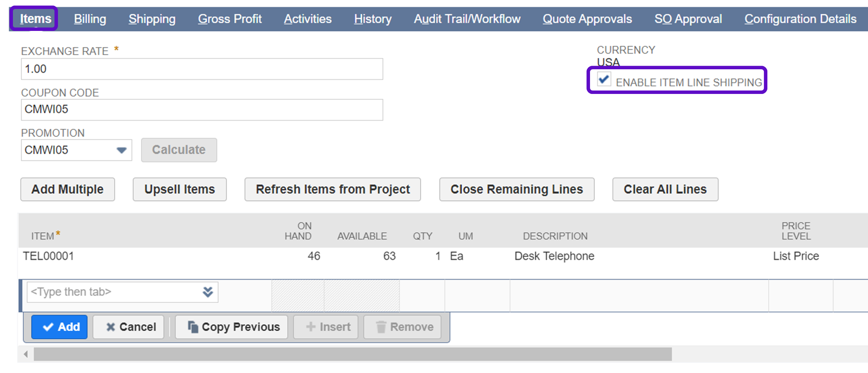
Task: Click the Remove line trash button
Action: click(x=402, y=327)
